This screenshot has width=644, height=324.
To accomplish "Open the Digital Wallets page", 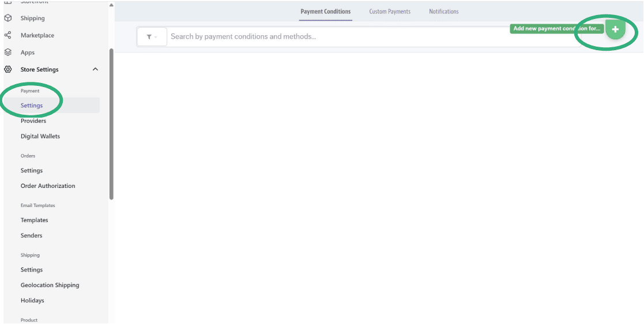I will click(40, 137).
